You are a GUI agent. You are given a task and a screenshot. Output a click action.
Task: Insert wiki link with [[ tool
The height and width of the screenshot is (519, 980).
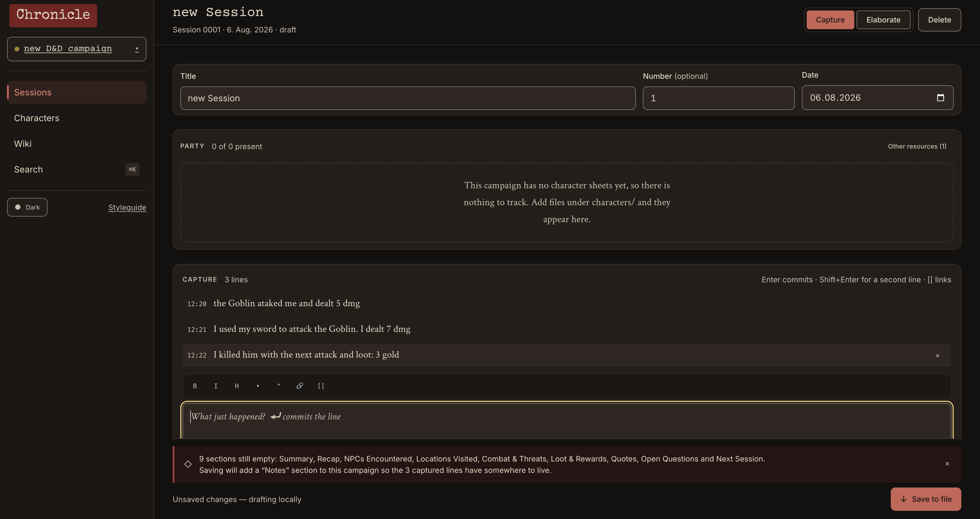(x=321, y=386)
